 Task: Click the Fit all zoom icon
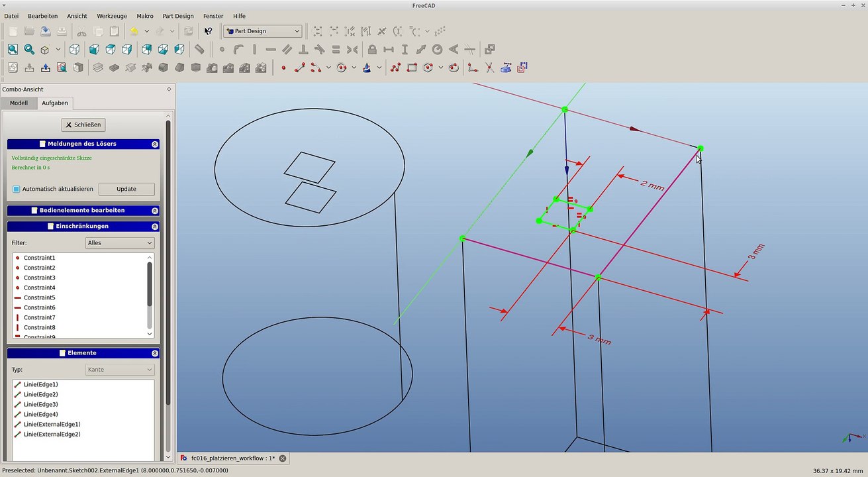(x=13, y=49)
